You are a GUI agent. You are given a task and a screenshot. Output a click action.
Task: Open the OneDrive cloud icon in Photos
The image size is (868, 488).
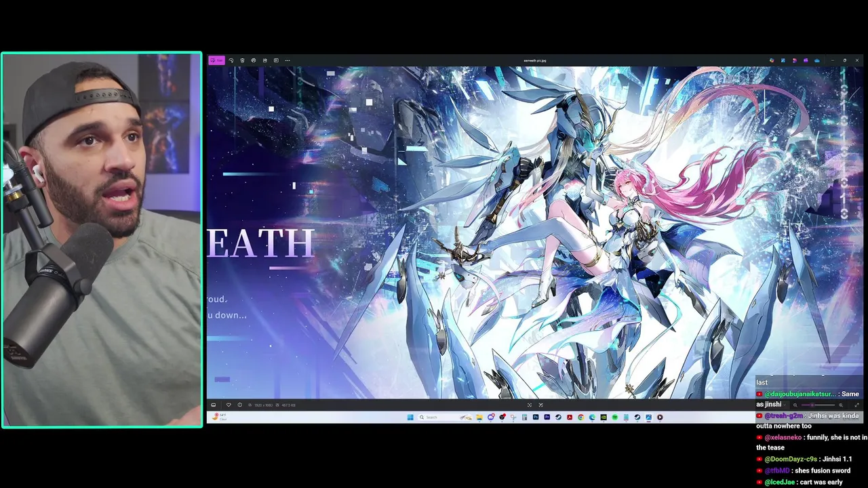pyautogui.click(x=817, y=60)
